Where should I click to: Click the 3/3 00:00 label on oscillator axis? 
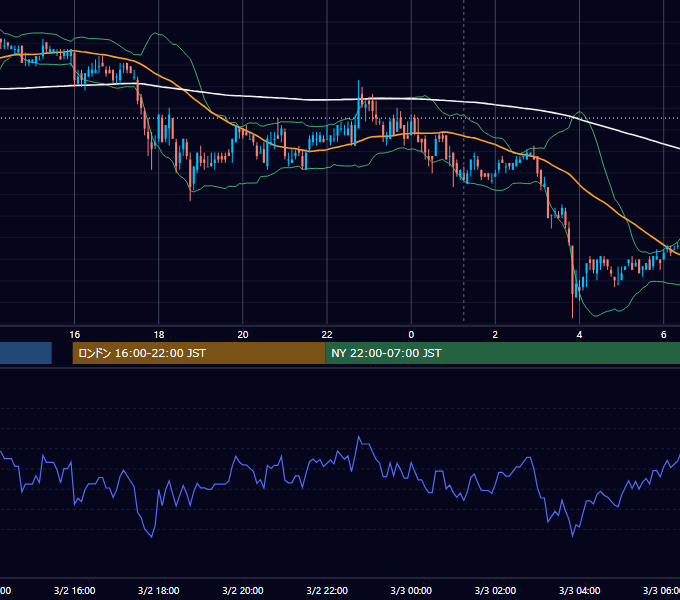click(x=411, y=590)
